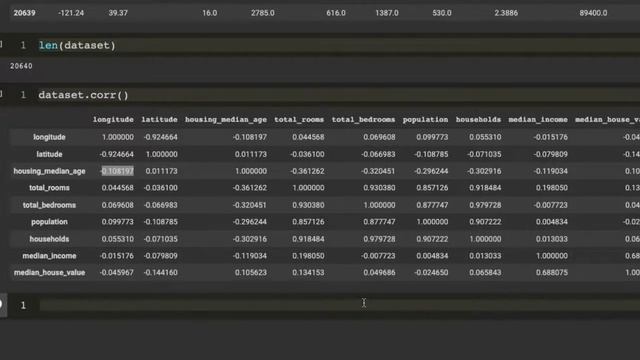Image resolution: width=640 pixels, height=360 pixels.
Task: Click -0.045967 in the median_house_value row
Action: [x=117, y=273]
